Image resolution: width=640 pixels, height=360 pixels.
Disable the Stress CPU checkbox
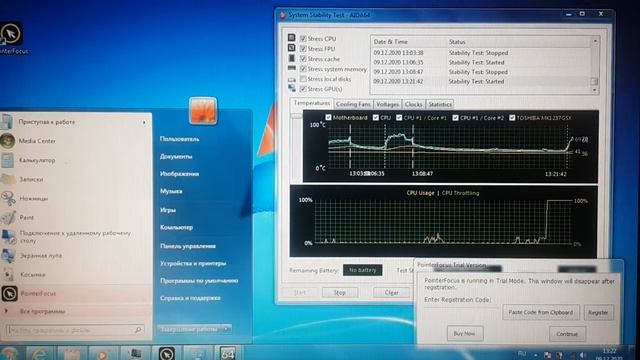pos(303,38)
